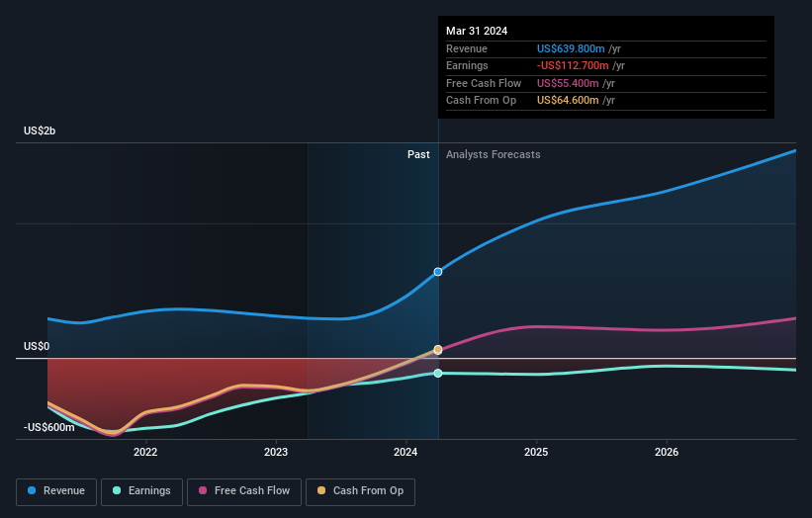Toggle the Cash From Op legend button
Screen dimensions: 812x518
pos(360,491)
